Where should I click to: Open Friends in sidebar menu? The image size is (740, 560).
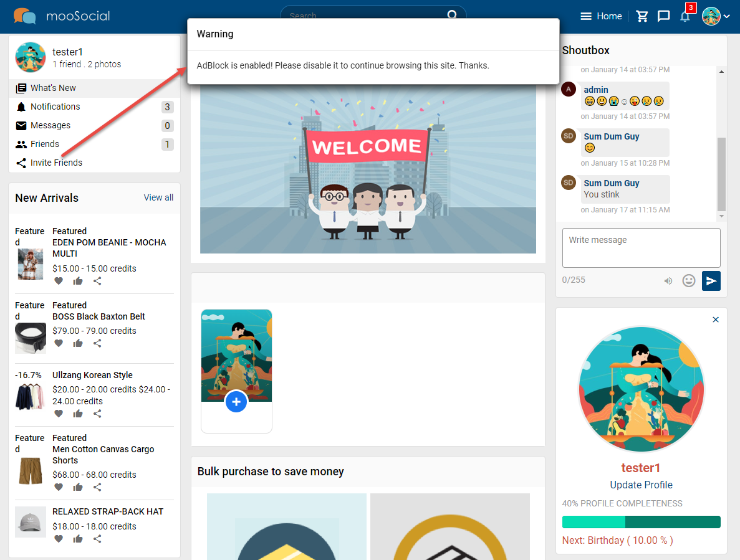94,145
